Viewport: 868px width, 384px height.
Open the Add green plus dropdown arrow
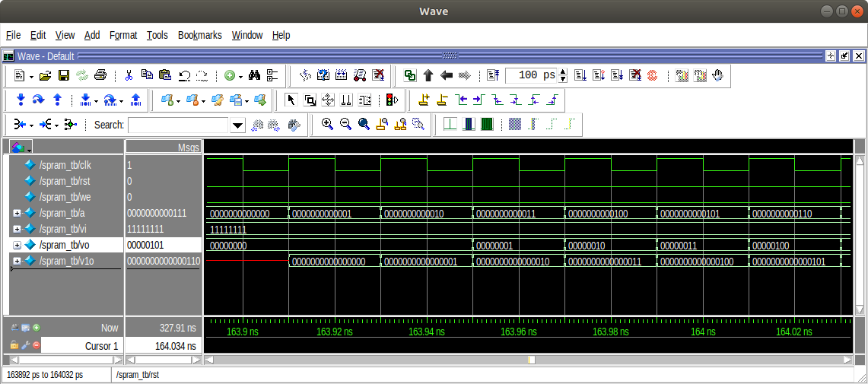241,76
